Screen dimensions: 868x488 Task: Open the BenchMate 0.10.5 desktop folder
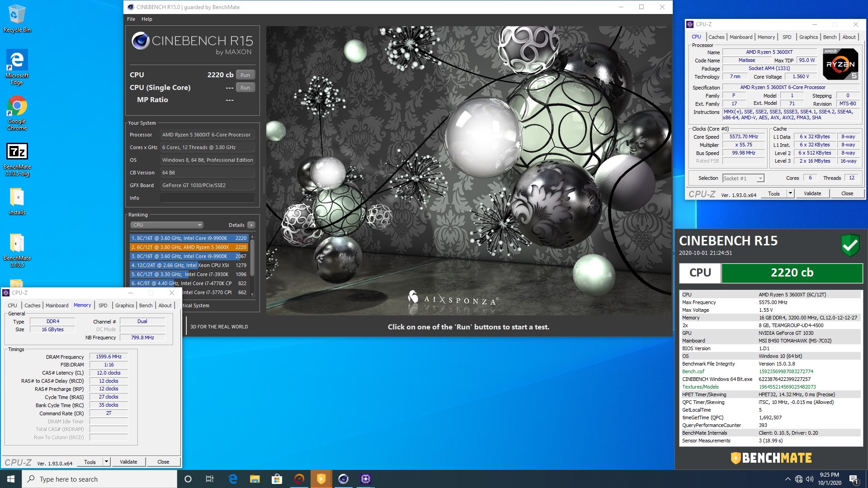pos(17,250)
